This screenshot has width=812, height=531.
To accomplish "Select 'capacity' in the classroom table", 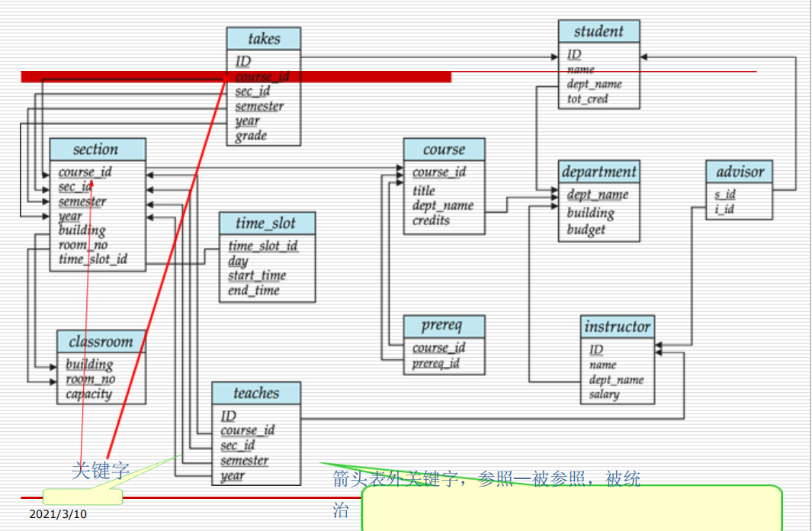I will click(x=88, y=394).
